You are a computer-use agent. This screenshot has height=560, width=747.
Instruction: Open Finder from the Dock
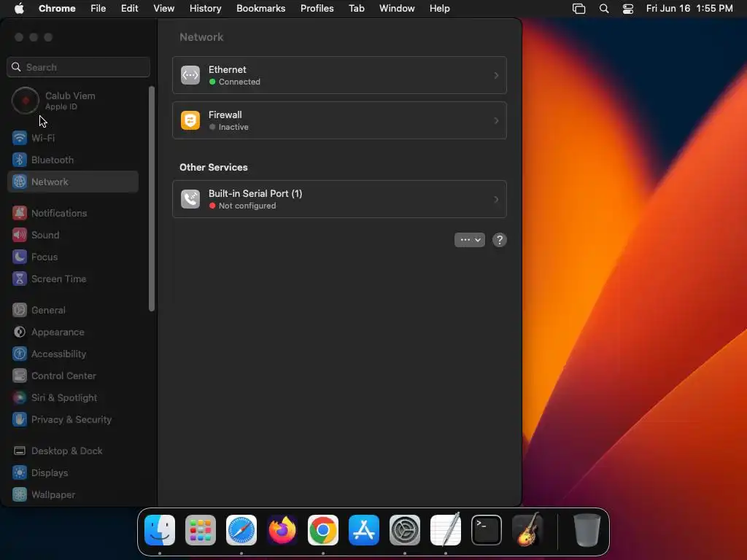point(160,530)
